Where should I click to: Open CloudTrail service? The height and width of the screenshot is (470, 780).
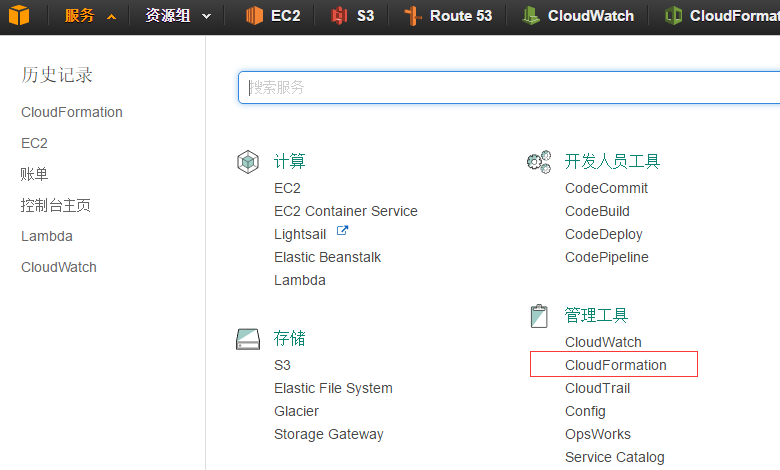pos(597,388)
